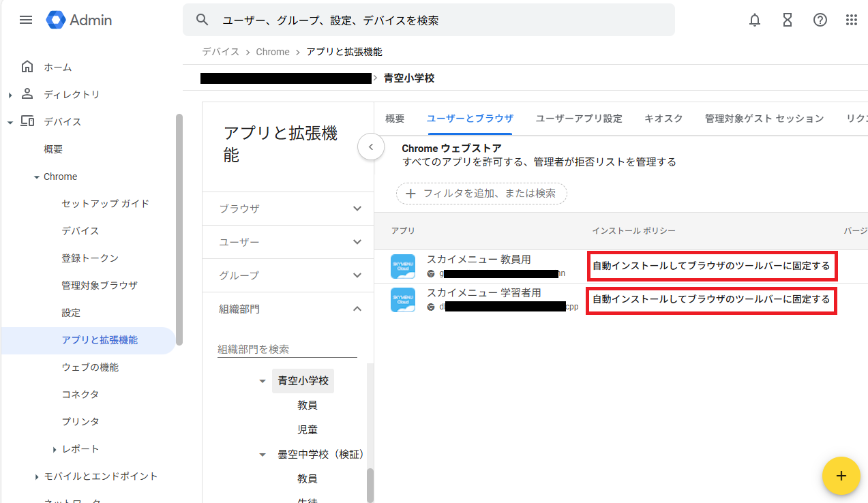Collapse the side panel with arrow button
The width and height of the screenshot is (868, 503).
pos(371,147)
